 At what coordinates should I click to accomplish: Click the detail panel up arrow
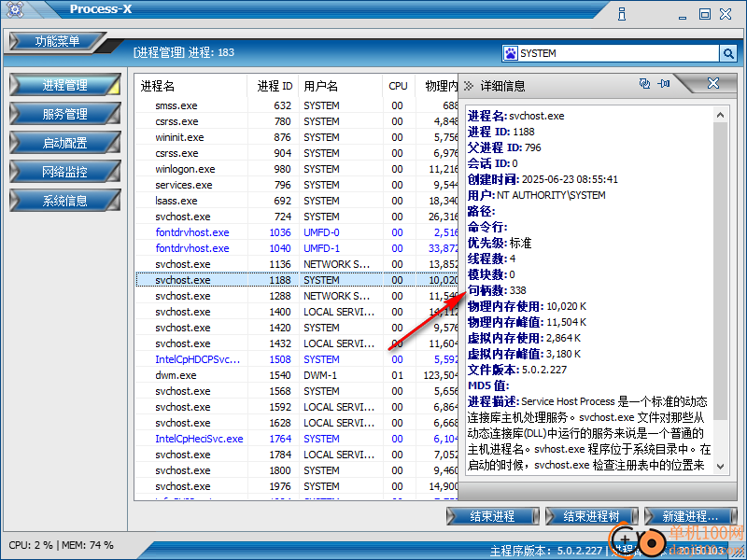[720, 115]
